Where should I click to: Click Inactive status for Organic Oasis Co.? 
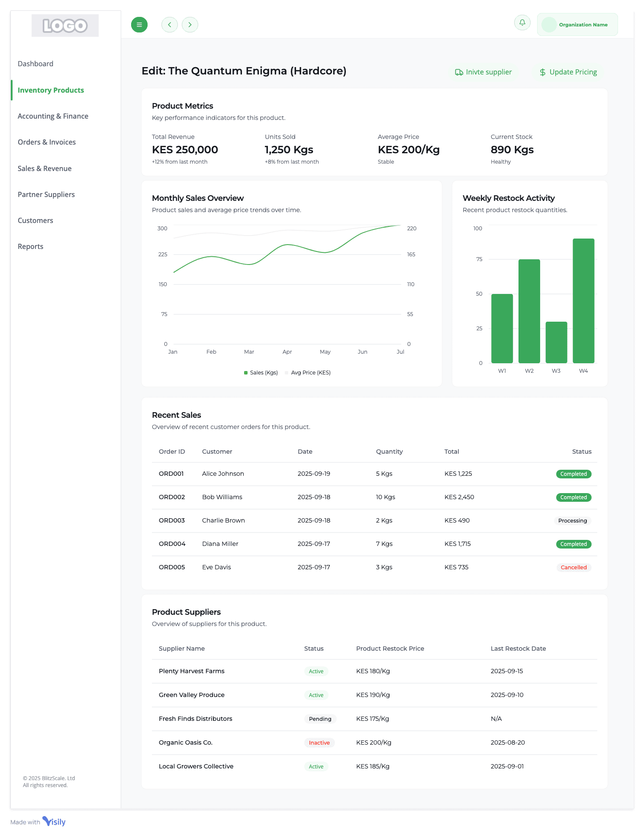[x=319, y=743]
